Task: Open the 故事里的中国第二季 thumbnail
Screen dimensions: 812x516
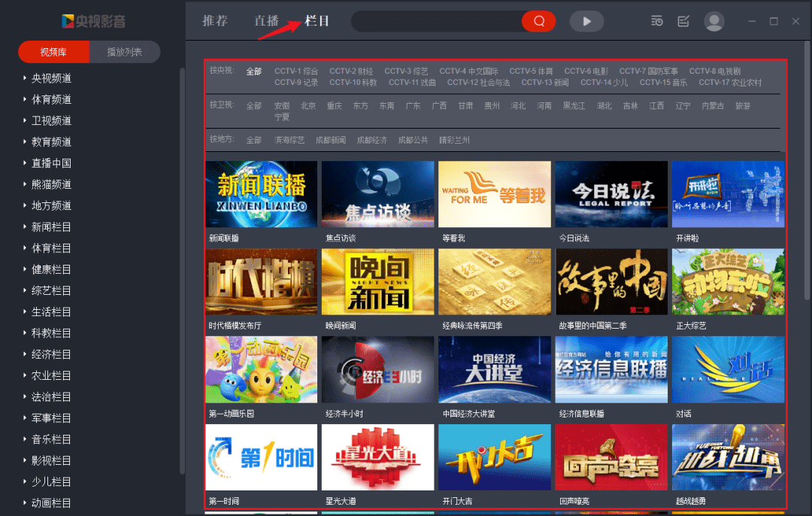Action: pyautogui.click(x=611, y=282)
